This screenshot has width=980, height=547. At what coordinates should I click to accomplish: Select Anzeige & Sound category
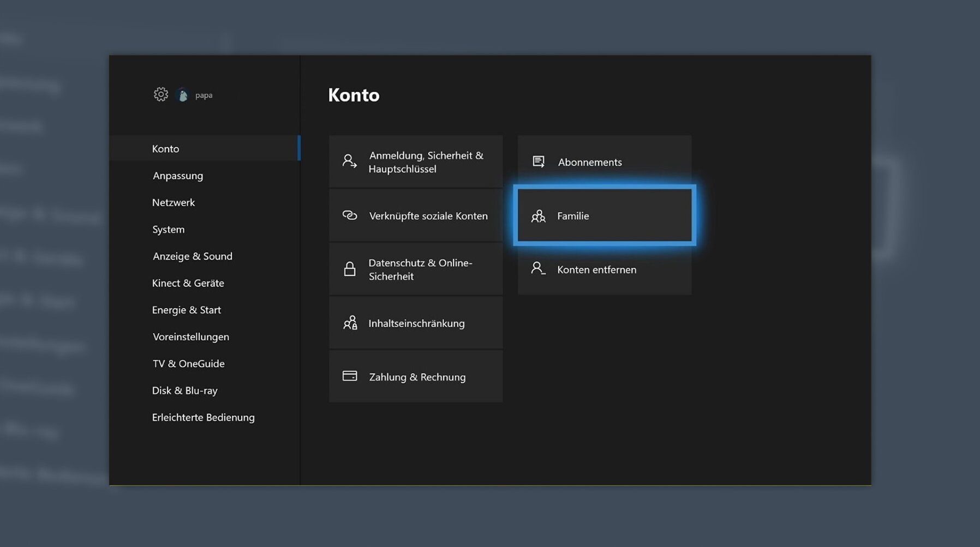pyautogui.click(x=192, y=256)
